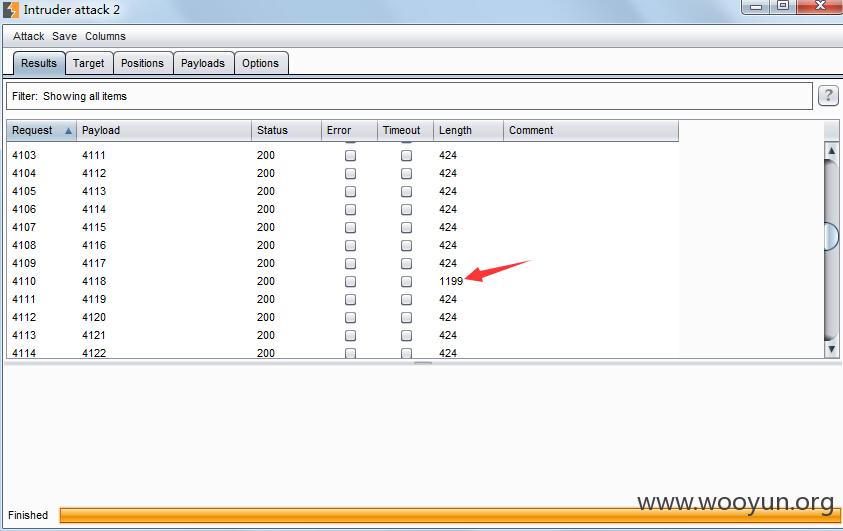Click the finished attack progress bar

tap(449, 515)
